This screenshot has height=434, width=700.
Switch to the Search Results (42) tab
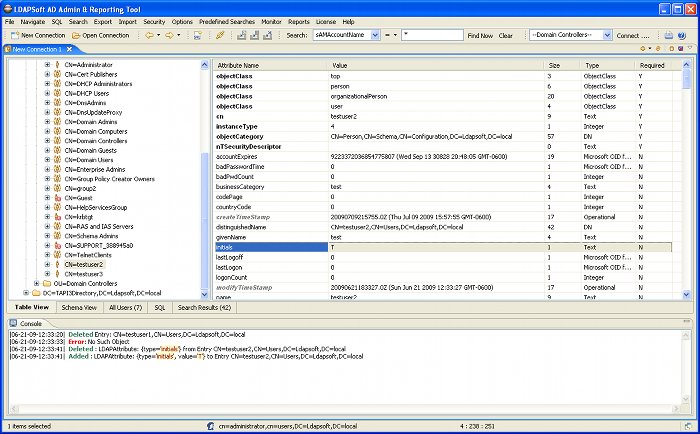tap(204, 308)
